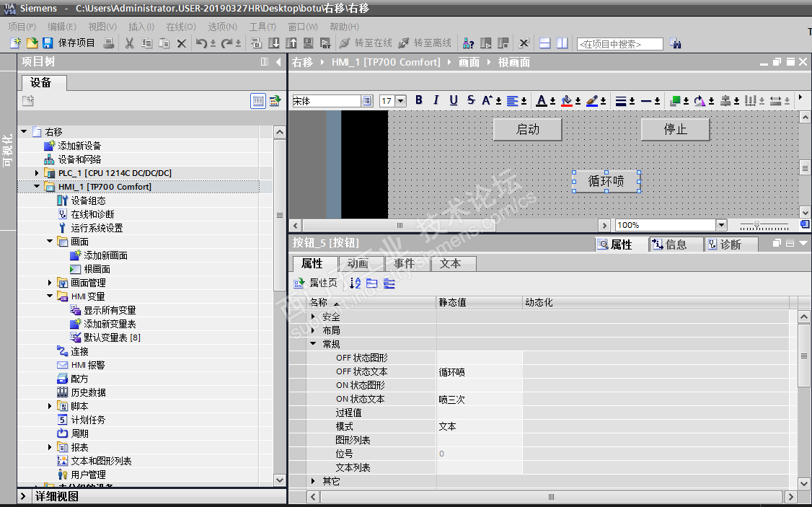Redo the last undone action
Image resolution: width=812 pixels, height=507 pixels.
coord(227,43)
